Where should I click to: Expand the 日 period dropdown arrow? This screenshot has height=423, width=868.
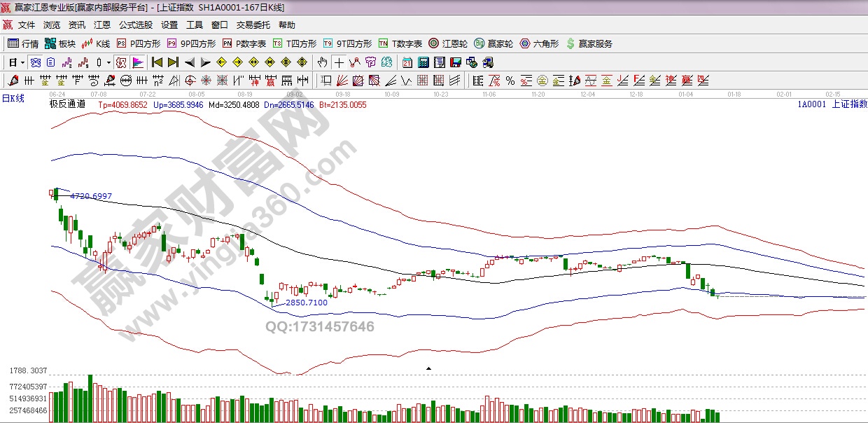(x=22, y=62)
